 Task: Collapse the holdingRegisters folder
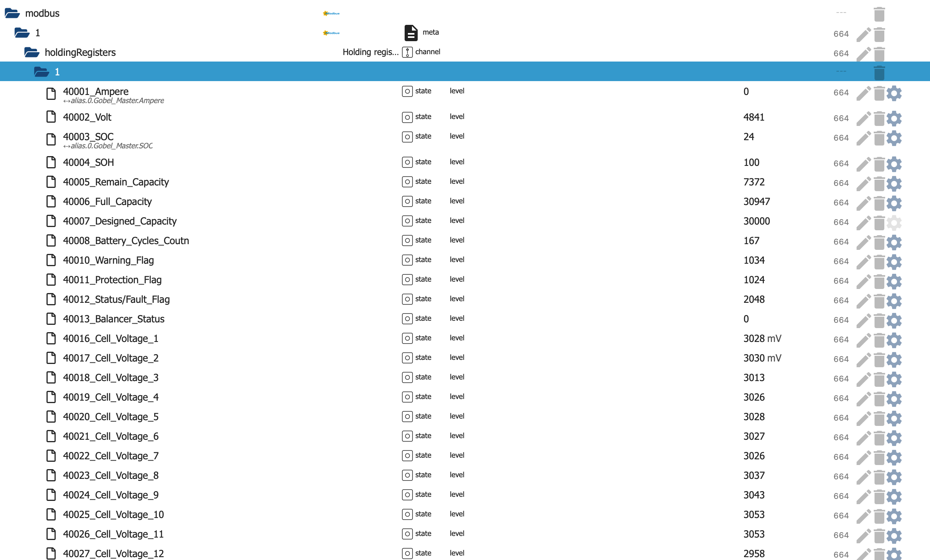pyautogui.click(x=32, y=52)
